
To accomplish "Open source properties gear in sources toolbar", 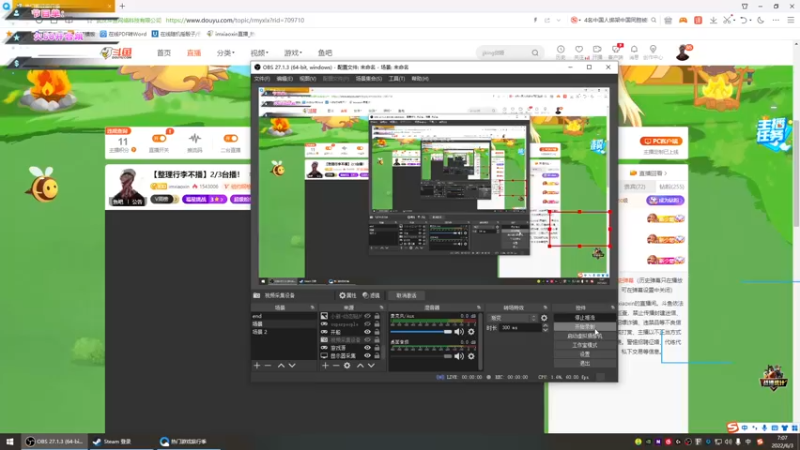I will (x=347, y=365).
